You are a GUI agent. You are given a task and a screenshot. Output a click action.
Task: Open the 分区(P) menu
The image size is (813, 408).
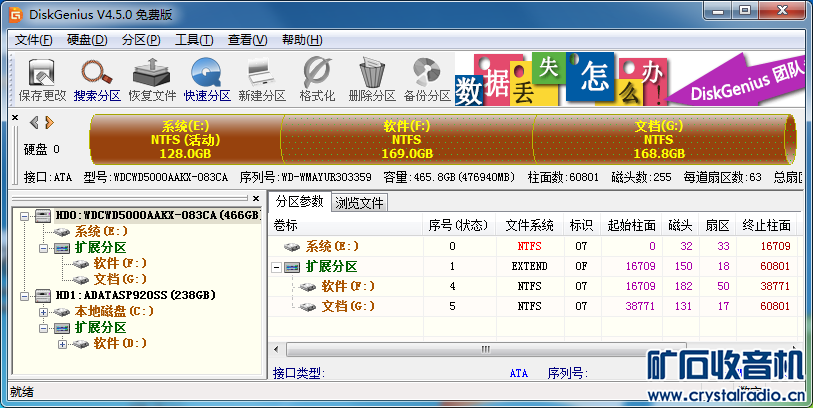coord(141,40)
